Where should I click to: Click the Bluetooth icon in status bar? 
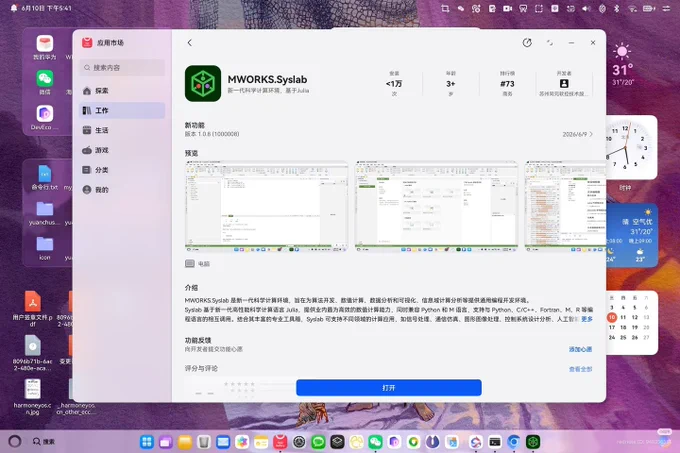617,8
